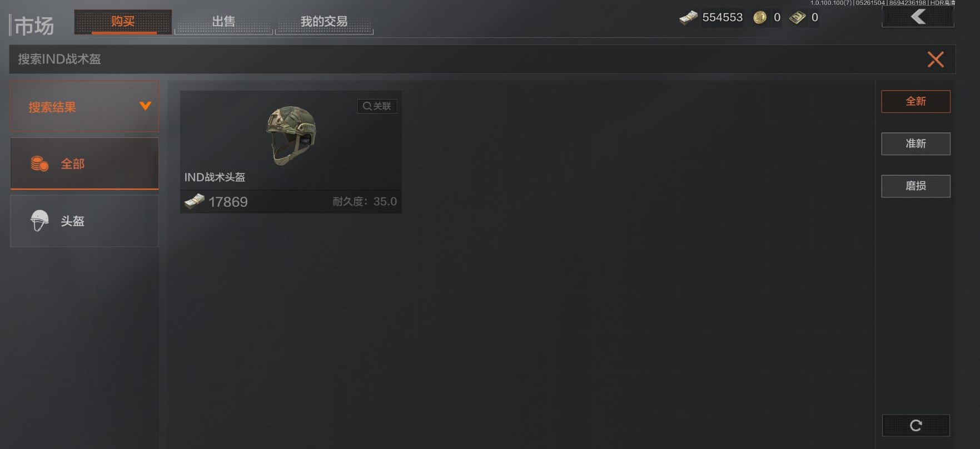Image resolution: width=980 pixels, height=449 pixels.
Task: Click the helmet icon in 头盔 category
Action: click(39, 221)
